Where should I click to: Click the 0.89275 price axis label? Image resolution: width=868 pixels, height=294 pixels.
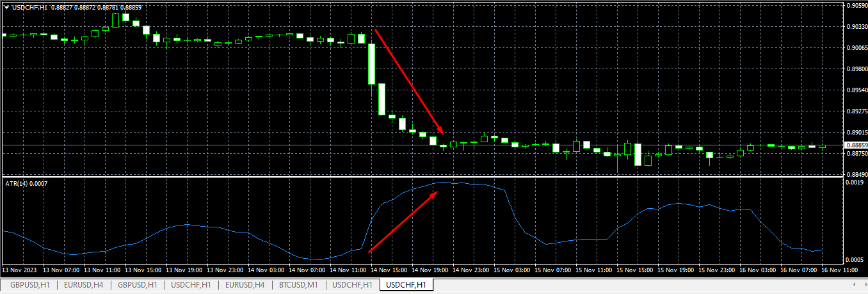(856, 111)
